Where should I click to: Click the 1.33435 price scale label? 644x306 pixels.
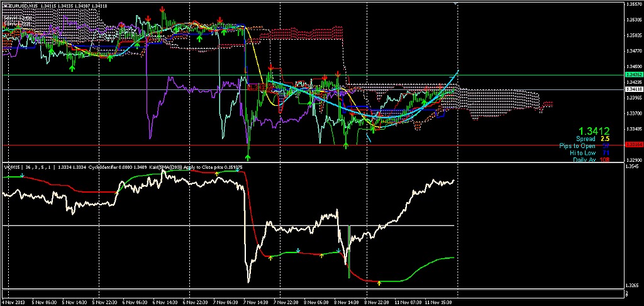(633, 128)
